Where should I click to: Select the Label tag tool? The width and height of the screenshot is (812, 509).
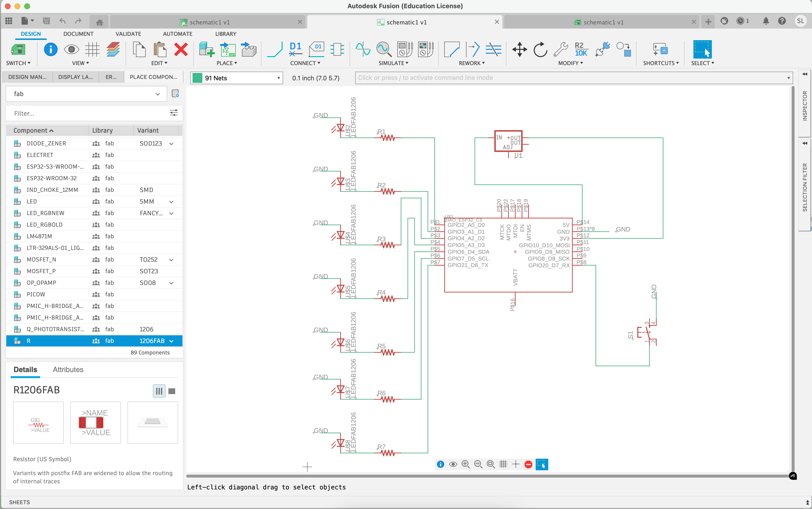click(316, 50)
